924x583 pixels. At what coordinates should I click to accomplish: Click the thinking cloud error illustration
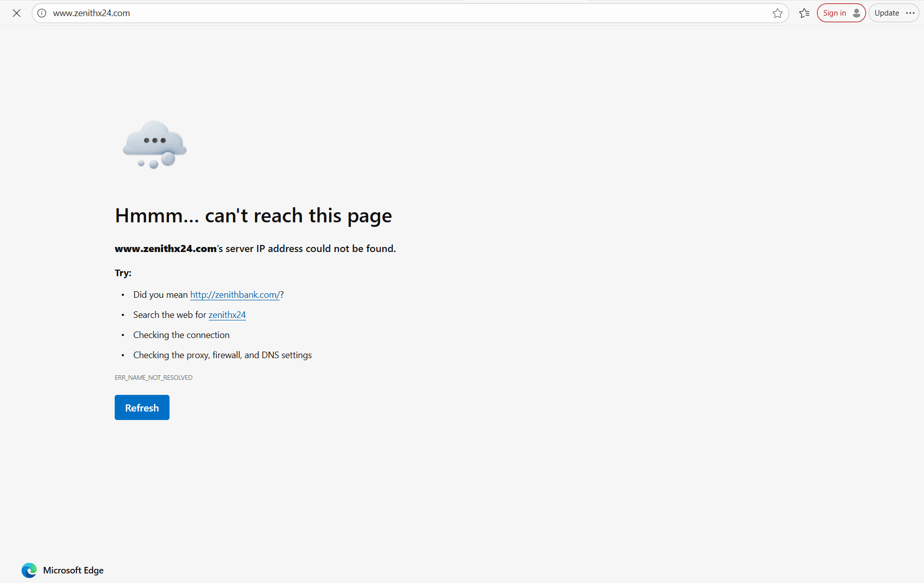pos(155,145)
